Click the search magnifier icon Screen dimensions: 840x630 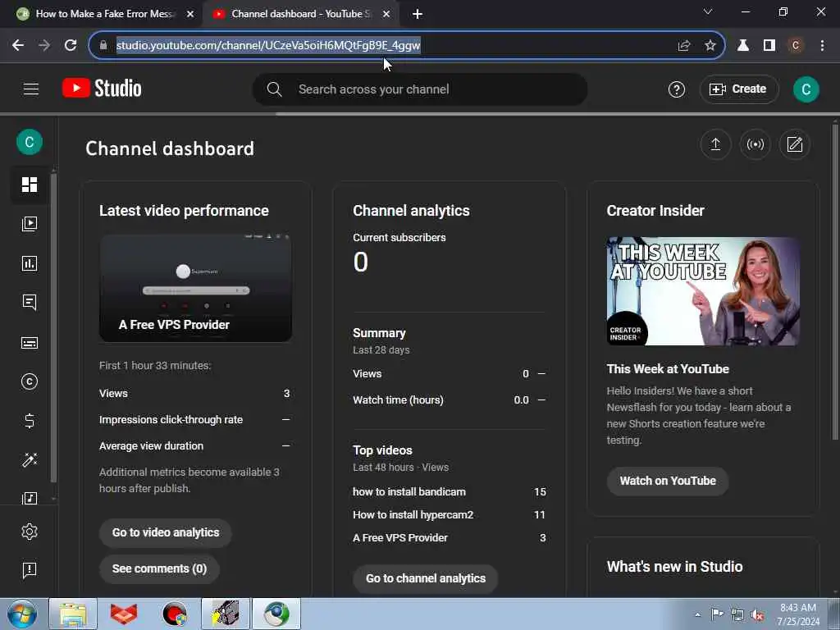[274, 89]
